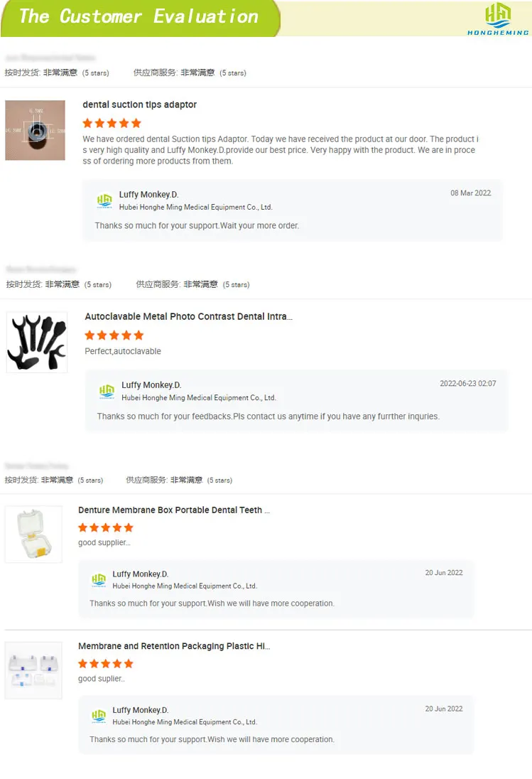Click the supplier avatar in the 08 Mar 2022 reply

point(104,201)
